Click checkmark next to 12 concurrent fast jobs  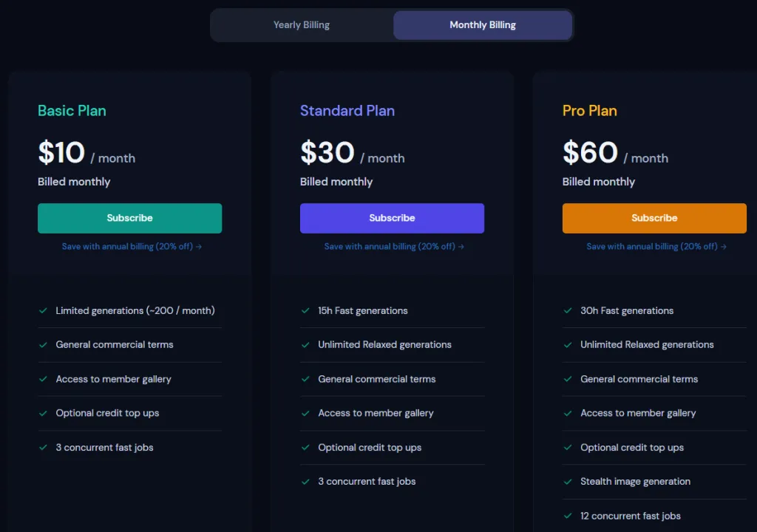tap(568, 516)
